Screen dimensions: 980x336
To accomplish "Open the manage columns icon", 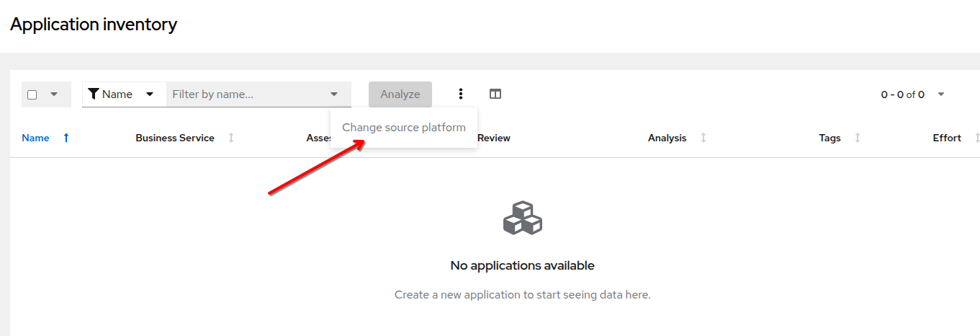I will 495,94.
